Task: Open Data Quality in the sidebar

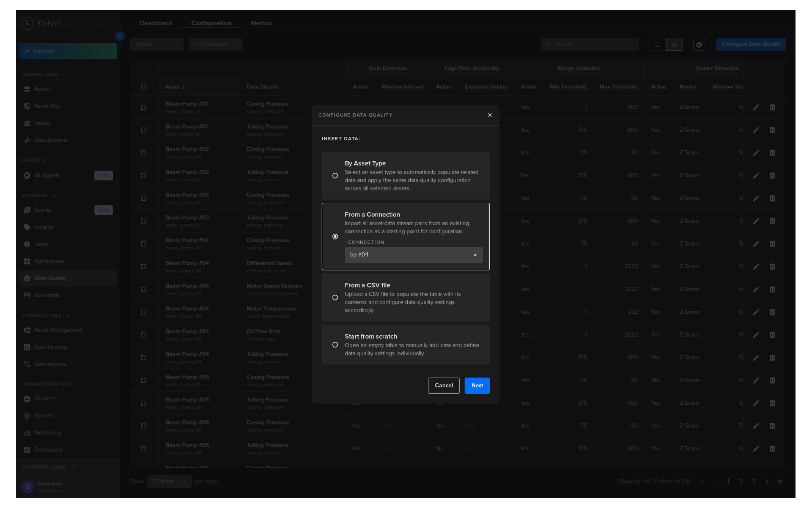Action: pyautogui.click(x=68, y=278)
